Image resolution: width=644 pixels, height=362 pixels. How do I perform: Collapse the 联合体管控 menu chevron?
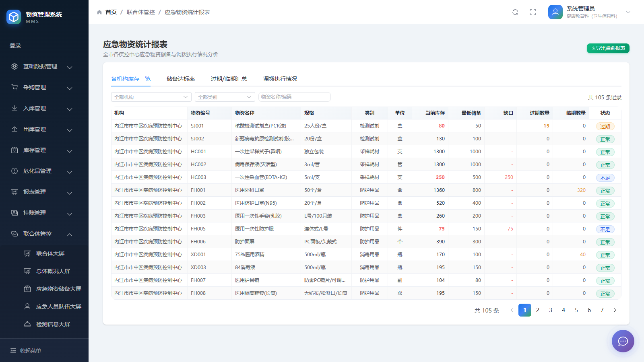[x=70, y=234]
